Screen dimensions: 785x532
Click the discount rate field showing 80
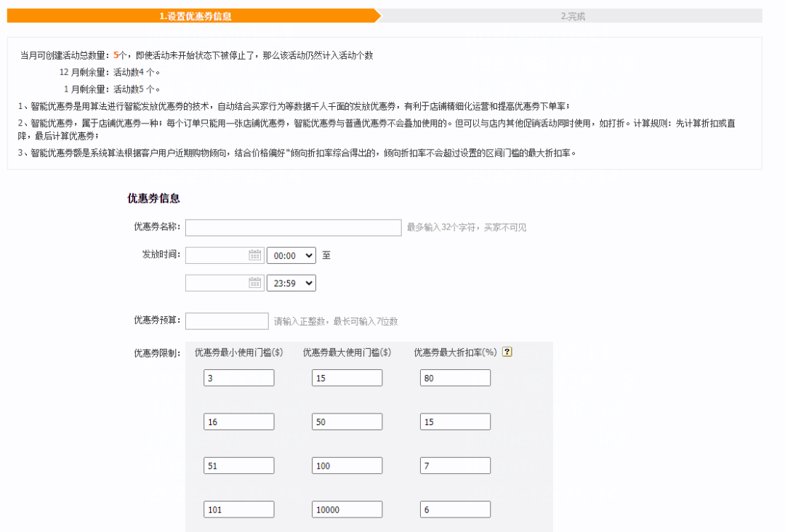(455, 377)
